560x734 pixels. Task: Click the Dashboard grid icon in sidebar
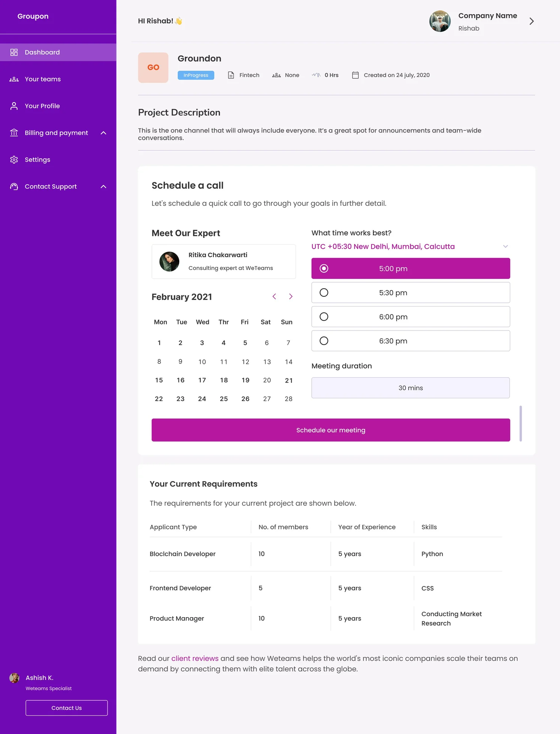14,52
